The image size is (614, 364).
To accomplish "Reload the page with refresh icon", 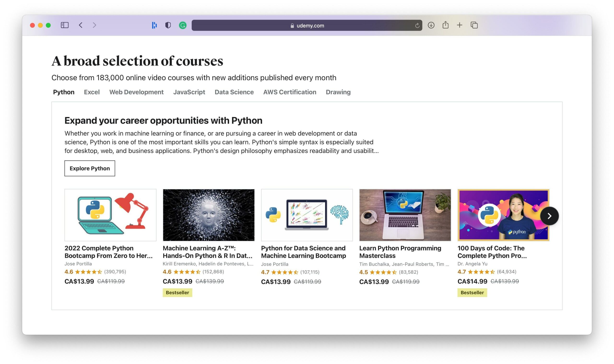I will tap(417, 25).
